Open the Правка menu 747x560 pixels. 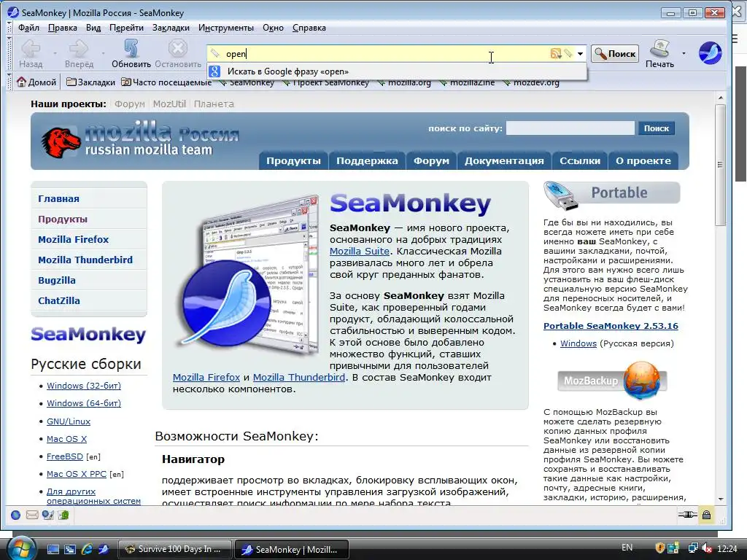coord(63,28)
